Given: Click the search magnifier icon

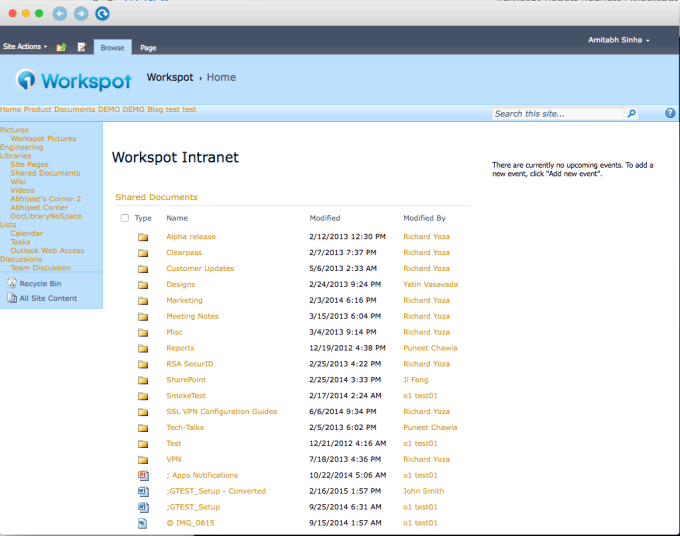Looking at the screenshot, I should pos(631,114).
